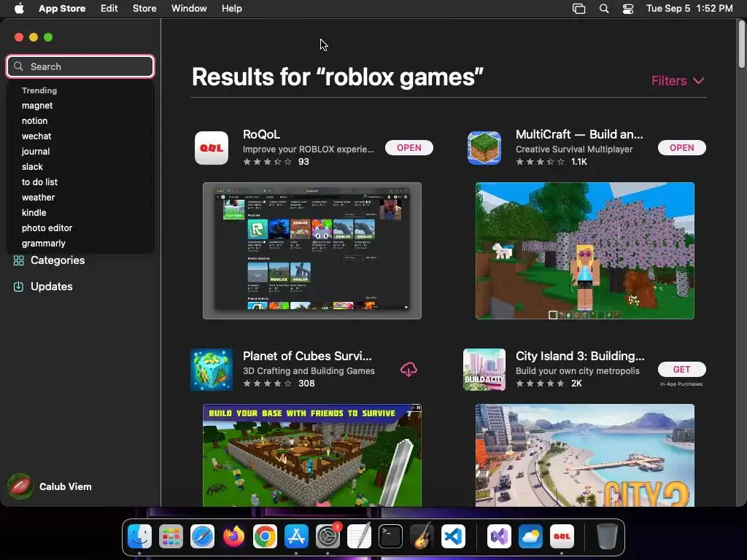Open the Calub Viem account avatar
Image resolution: width=747 pixels, height=560 pixels.
20,486
